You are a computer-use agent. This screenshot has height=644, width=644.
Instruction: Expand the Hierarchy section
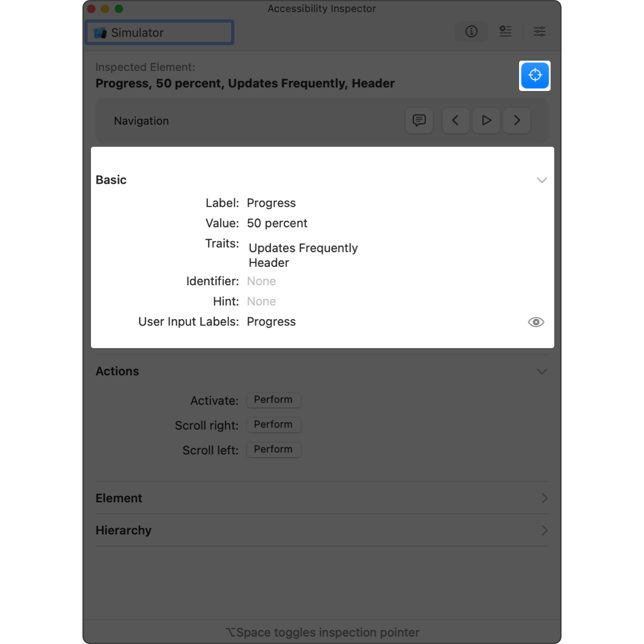click(544, 530)
